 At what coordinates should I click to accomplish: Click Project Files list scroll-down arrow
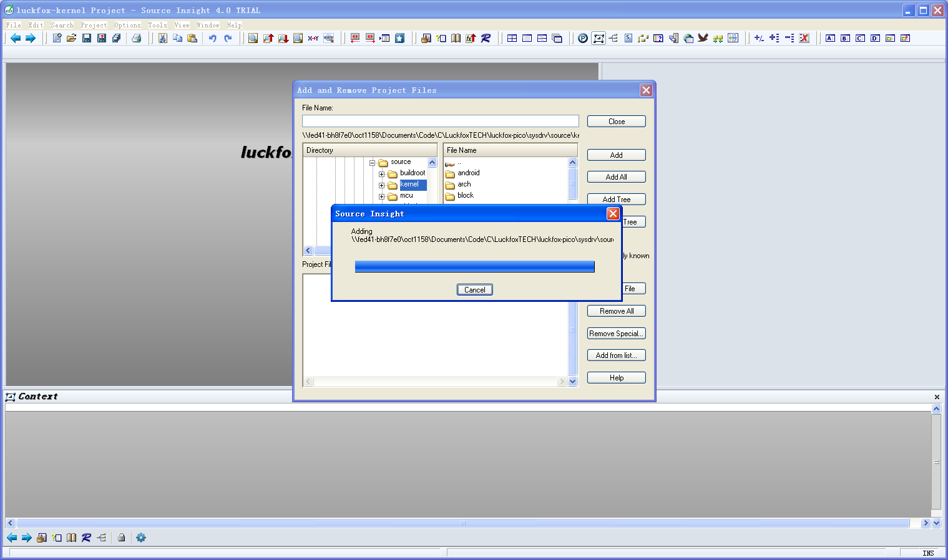point(573,382)
